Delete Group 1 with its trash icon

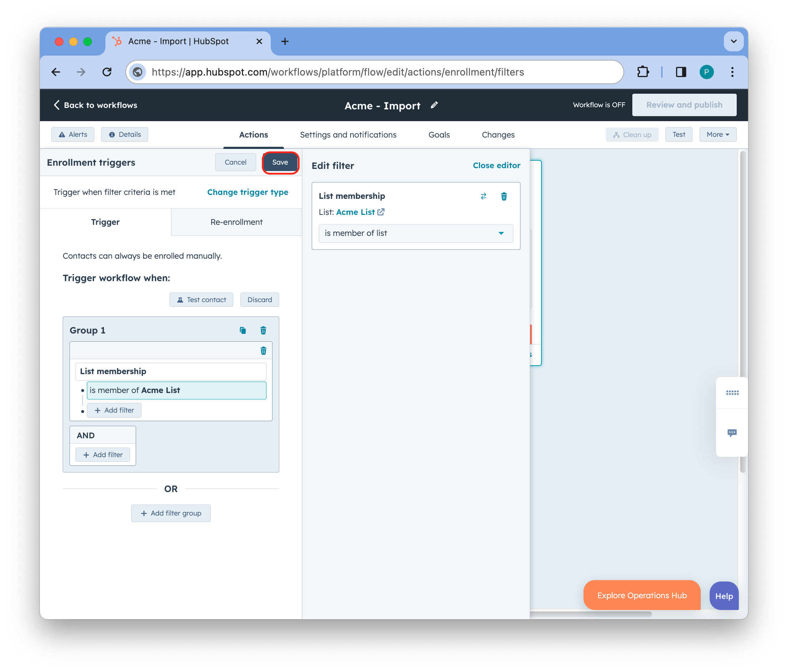(x=263, y=330)
